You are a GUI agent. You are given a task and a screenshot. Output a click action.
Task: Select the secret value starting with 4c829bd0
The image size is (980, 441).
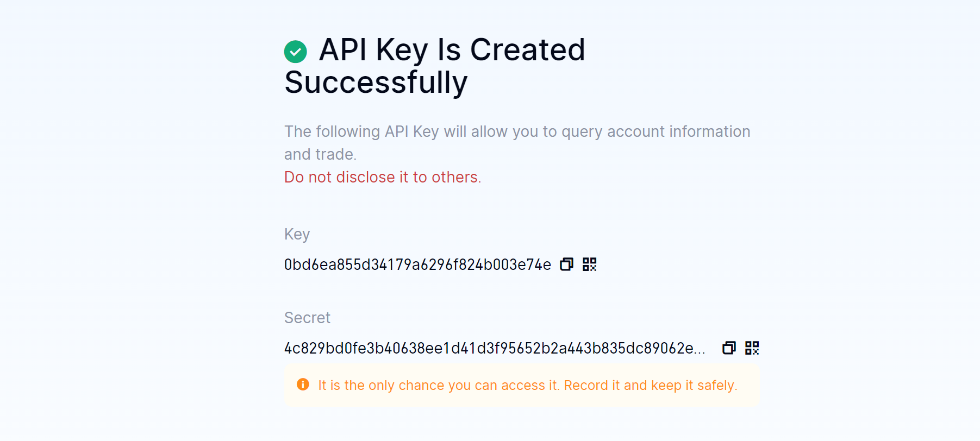(495, 348)
